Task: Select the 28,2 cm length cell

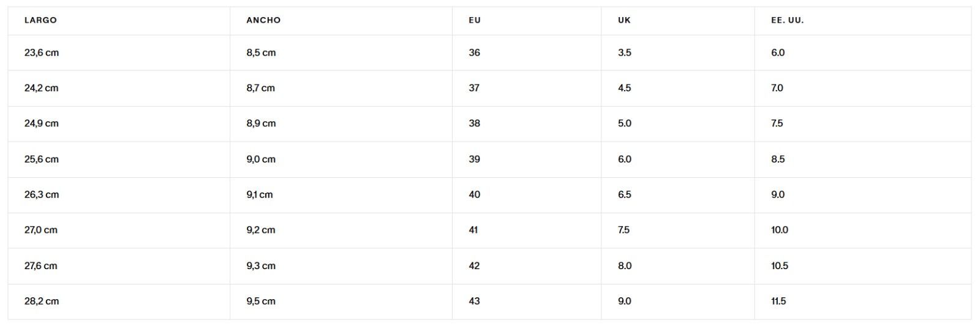Action: click(42, 301)
